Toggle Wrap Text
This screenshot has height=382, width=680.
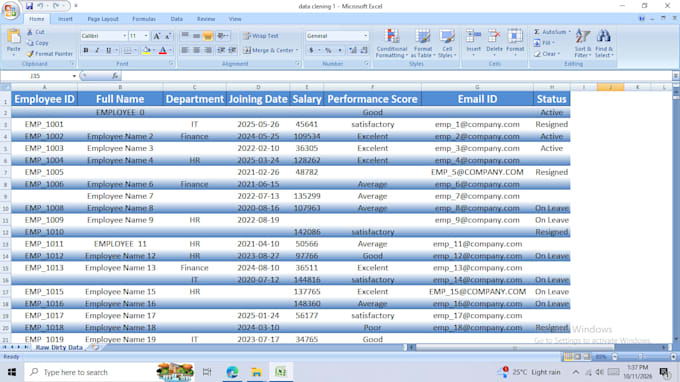click(261, 36)
